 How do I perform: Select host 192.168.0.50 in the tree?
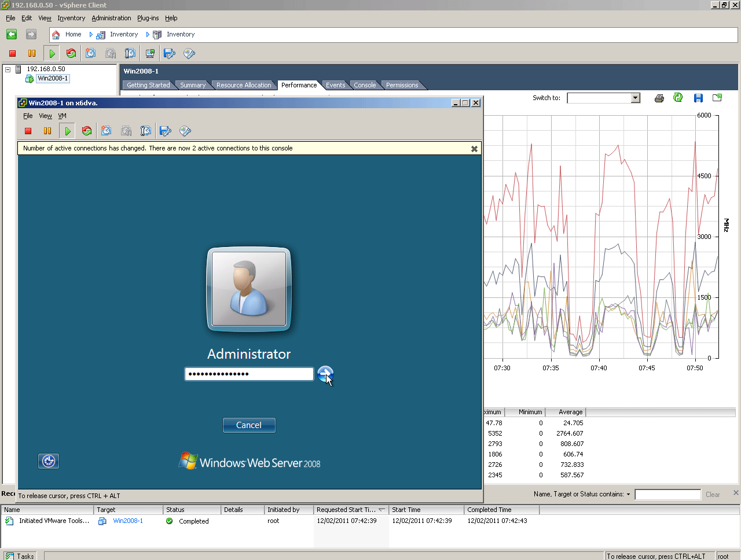[x=46, y=69]
